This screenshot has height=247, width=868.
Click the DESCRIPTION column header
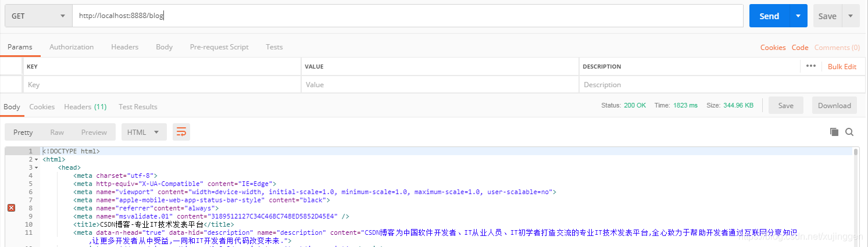(602, 66)
